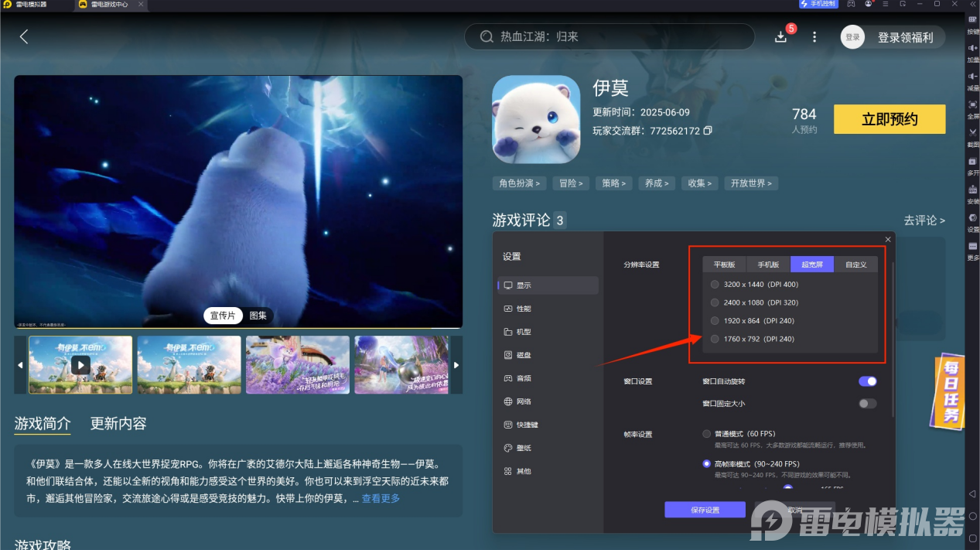980x550 pixels.
Task: Click the Android back triangle in the sidebar
Action: [x=972, y=494]
